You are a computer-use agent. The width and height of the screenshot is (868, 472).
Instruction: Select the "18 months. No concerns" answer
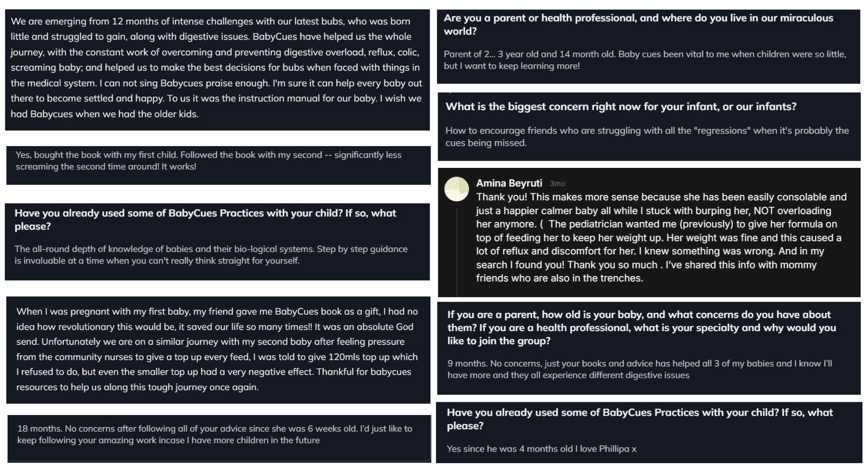tap(214, 434)
